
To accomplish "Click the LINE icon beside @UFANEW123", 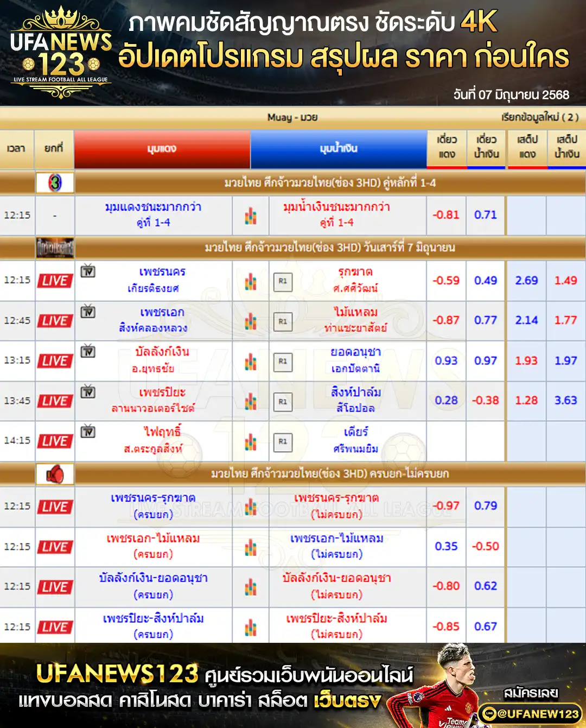I will tap(489, 713).
